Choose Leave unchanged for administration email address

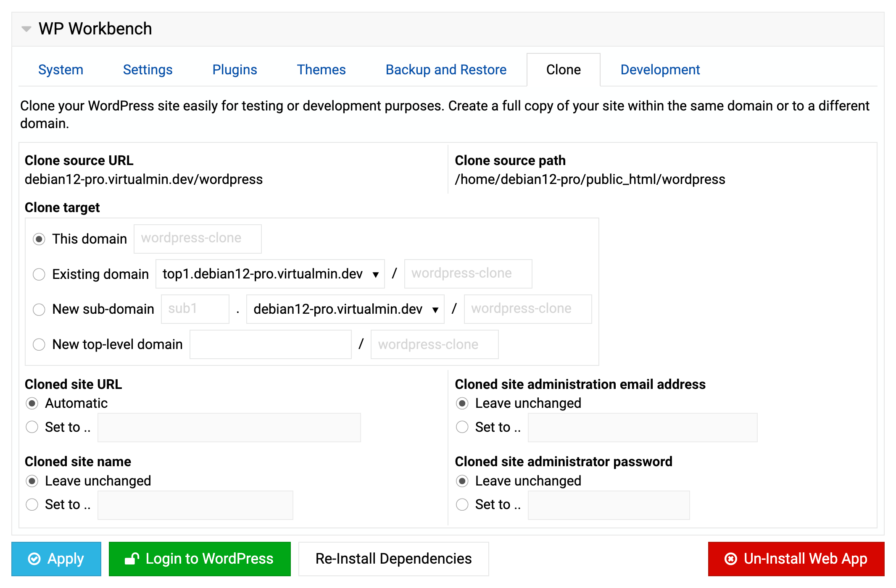[x=462, y=404]
